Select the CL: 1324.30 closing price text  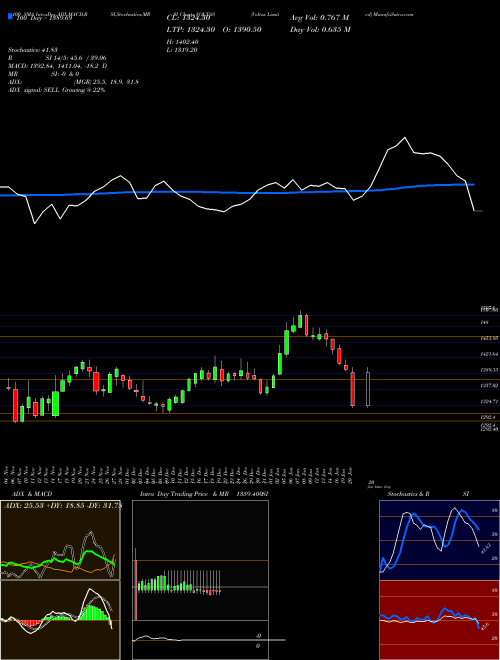(188, 18)
